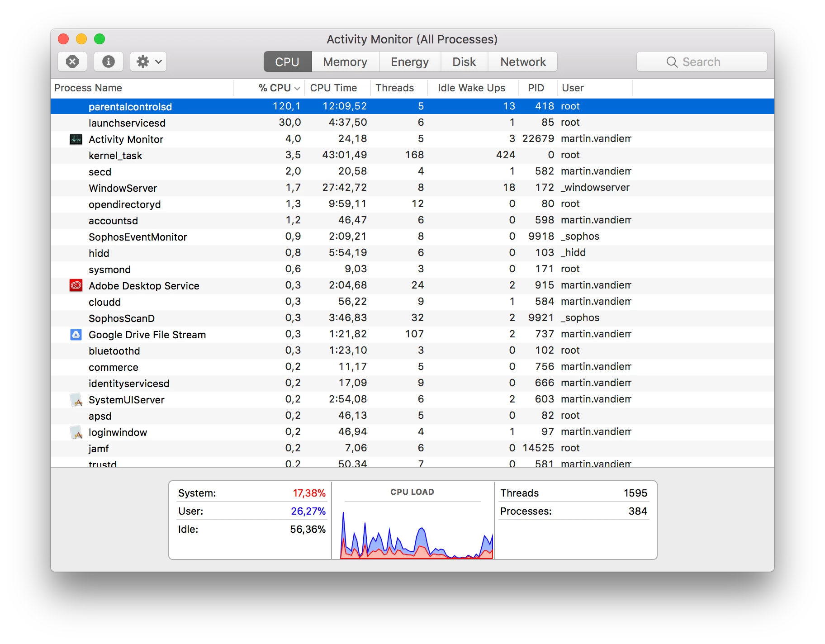Toggle sort order on % CPU column
The width and height of the screenshot is (825, 644).
[269, 88]
